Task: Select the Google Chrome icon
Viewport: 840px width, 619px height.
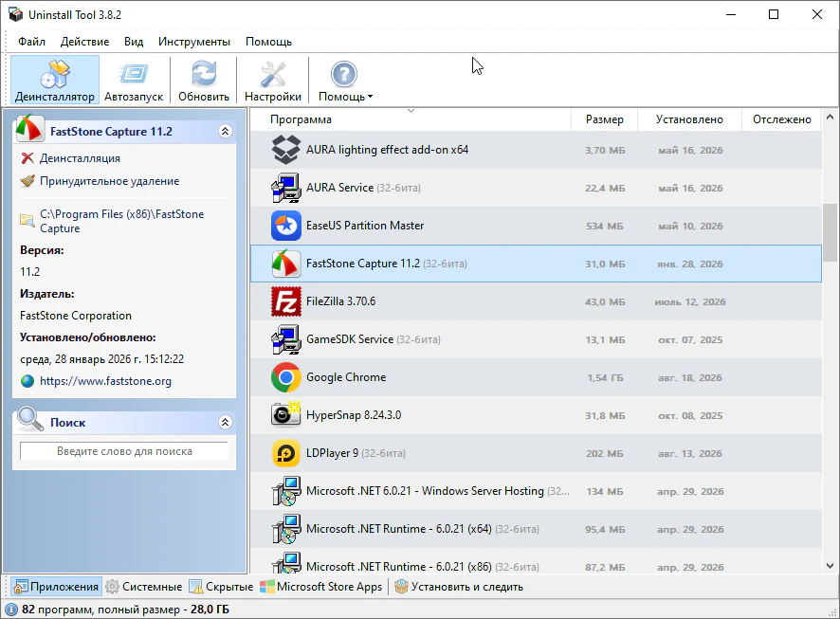Action: (x=286, y=377)
